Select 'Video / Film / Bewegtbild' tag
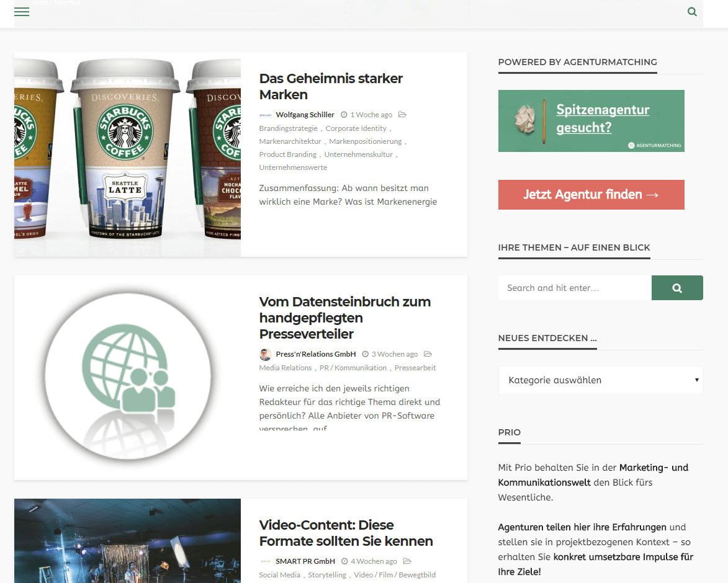The width and height of the screenshot is (728, 583). [395, 575]
